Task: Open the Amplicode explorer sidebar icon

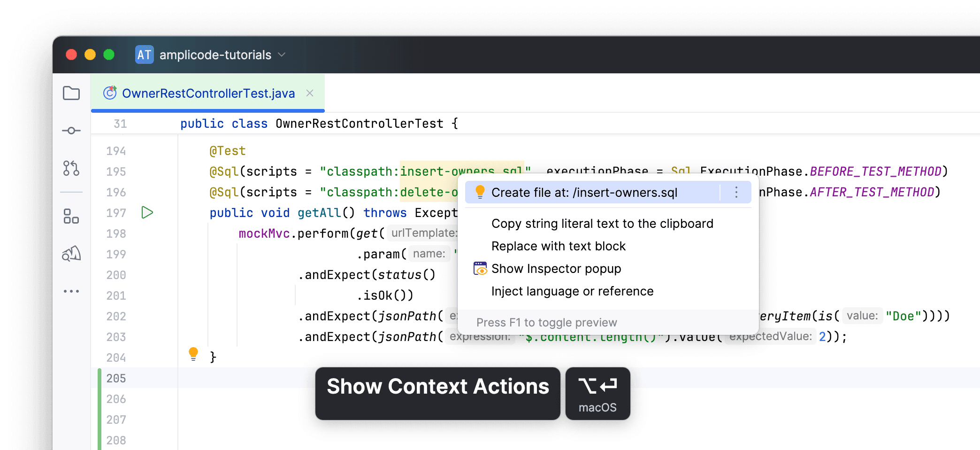Action: (x=71, y=254)
